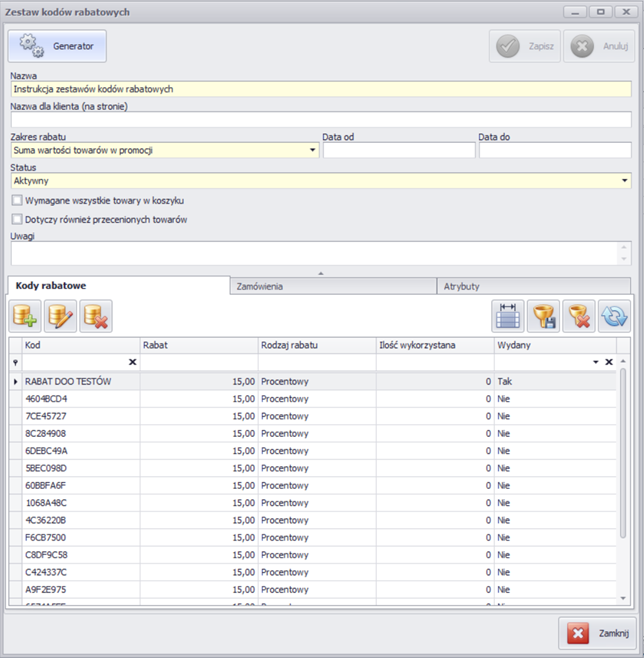Select the code 1068A48C
Screen dimensions: 644x658
point(46,503)
